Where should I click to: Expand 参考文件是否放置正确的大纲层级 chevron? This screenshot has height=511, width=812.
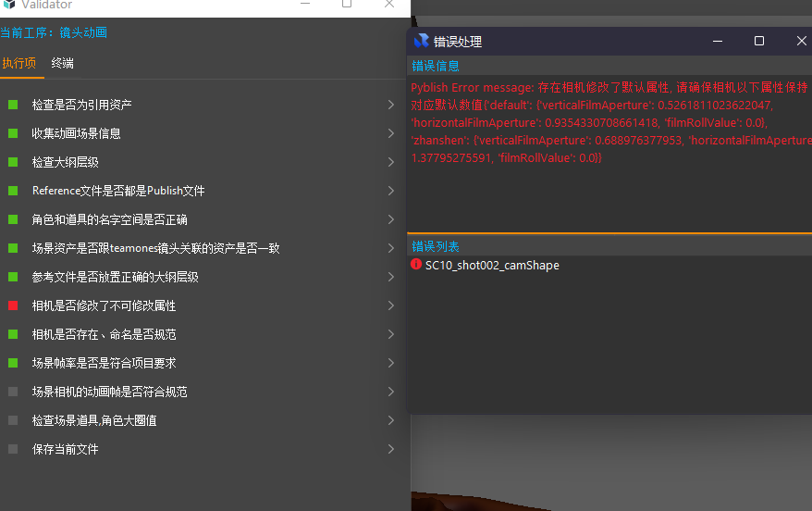(391, 277)
